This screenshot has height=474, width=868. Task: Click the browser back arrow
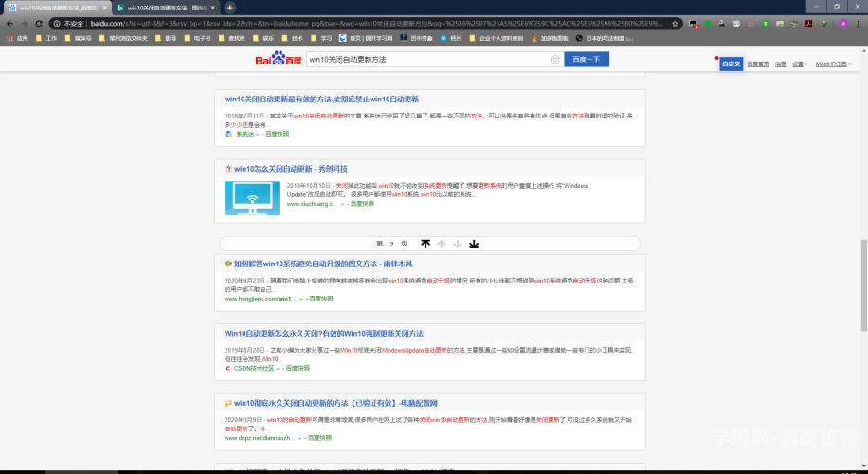pos(9,24)
